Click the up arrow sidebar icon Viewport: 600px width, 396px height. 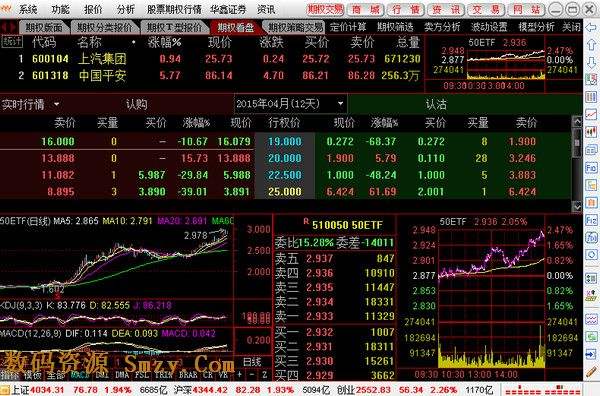[591, 45]
